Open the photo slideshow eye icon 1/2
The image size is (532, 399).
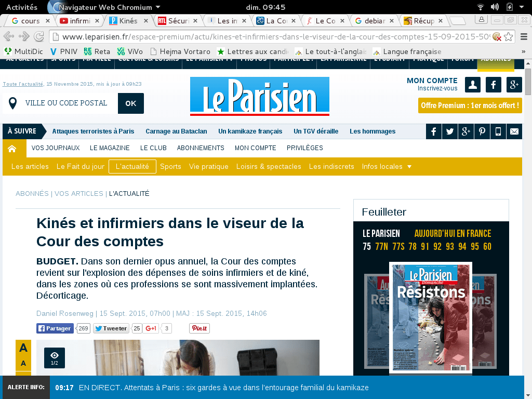click(55, 358)
